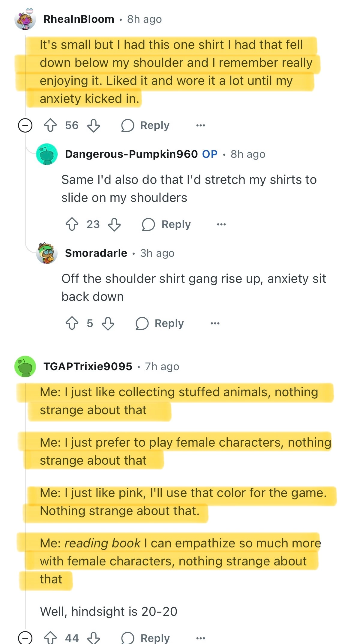Upvote RheaInBloom's comment
This screenshot has width=351, height=644.
tap(50, 125)
